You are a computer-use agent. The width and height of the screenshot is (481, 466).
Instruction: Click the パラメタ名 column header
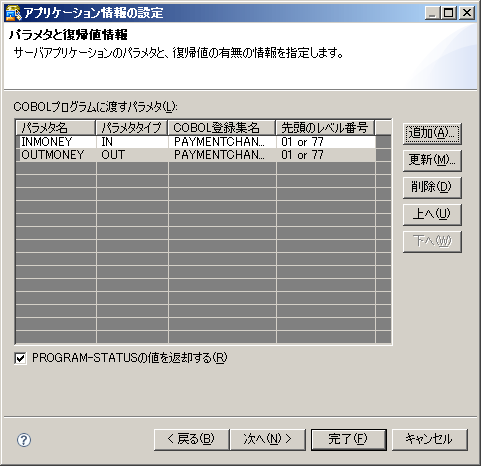coord(56,128)
